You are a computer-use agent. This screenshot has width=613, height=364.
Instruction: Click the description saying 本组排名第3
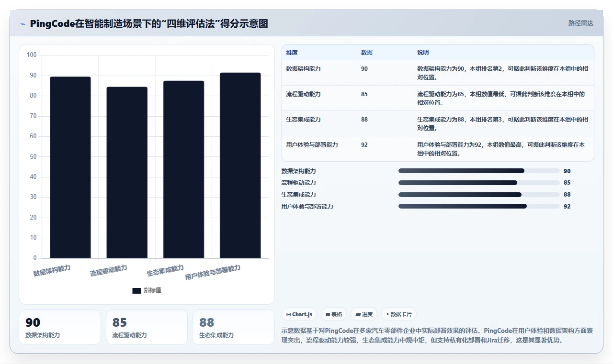click(x=503, y=123)
